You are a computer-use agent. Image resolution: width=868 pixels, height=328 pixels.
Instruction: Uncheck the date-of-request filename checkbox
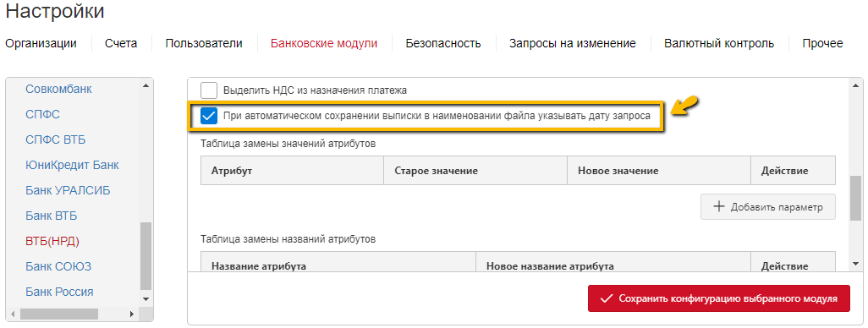click(209, 116)
